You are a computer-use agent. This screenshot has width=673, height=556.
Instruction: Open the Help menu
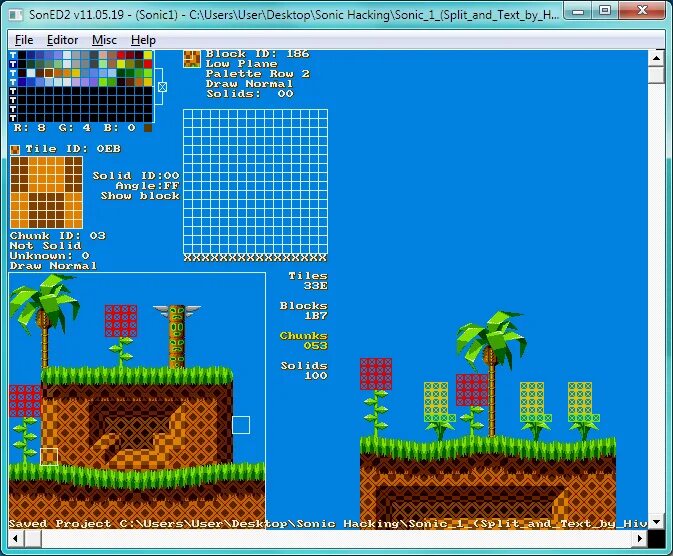point(143,40)
